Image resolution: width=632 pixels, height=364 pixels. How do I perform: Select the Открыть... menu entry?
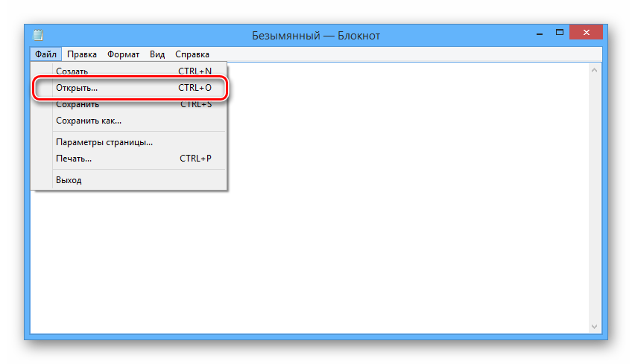[x=130, y=88]
